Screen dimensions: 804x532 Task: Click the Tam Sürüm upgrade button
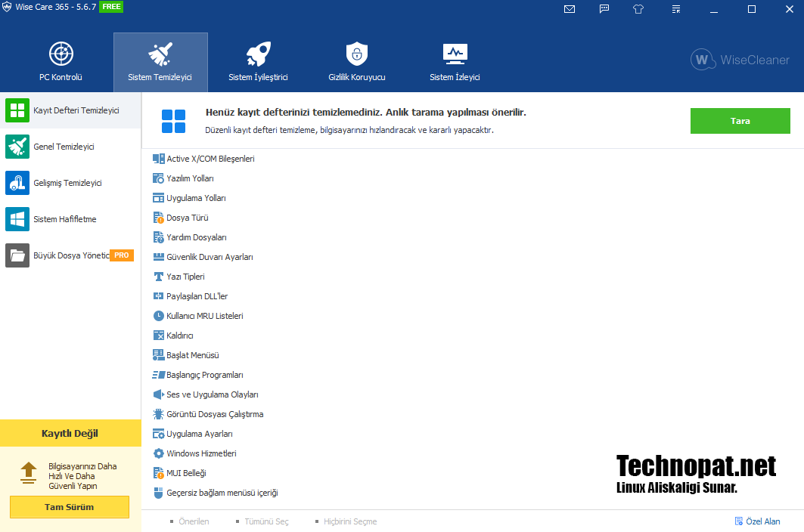[x=70, y=507]
